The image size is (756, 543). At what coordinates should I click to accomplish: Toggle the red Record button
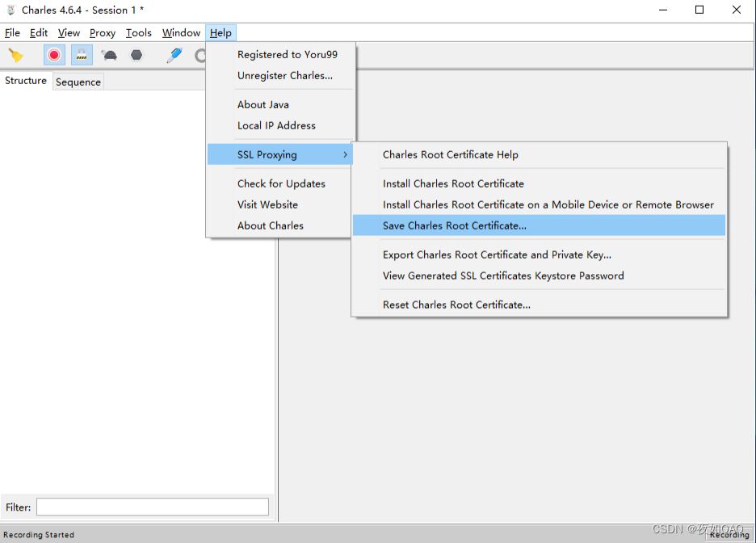[54, 56]
